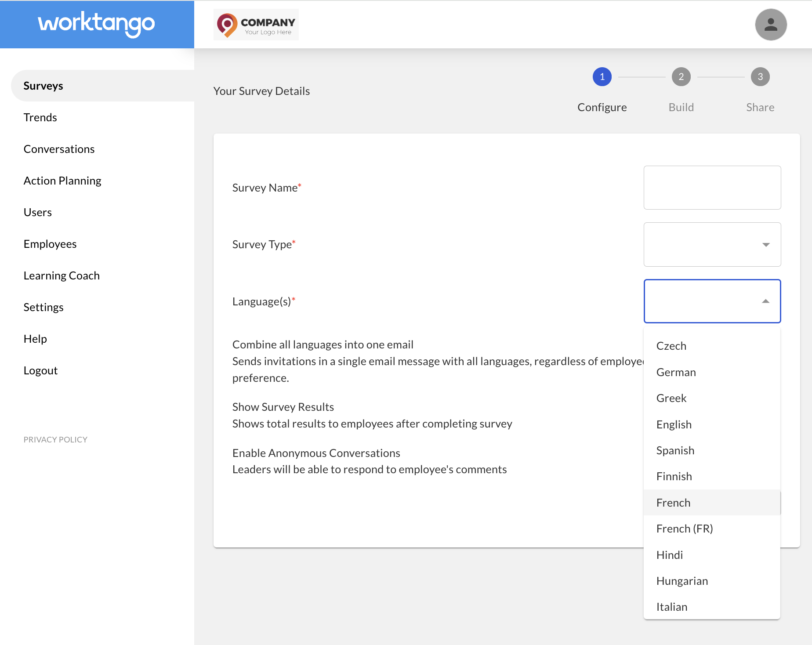Pick Spanish from the language options

coord(675,450)
